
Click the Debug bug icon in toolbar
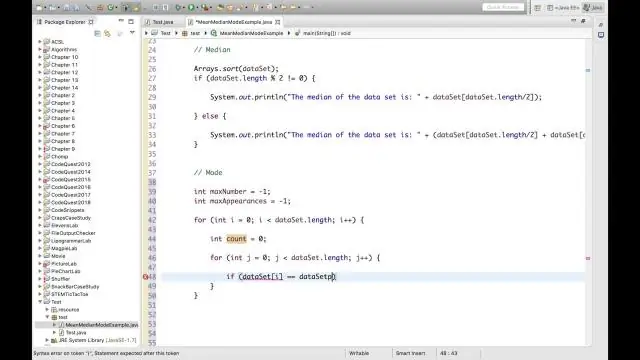(178, 7)
